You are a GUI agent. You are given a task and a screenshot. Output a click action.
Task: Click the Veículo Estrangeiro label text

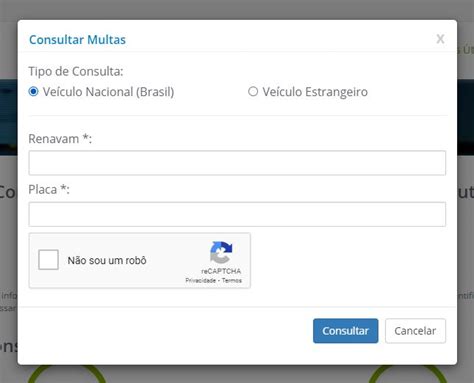pos(315,92)
